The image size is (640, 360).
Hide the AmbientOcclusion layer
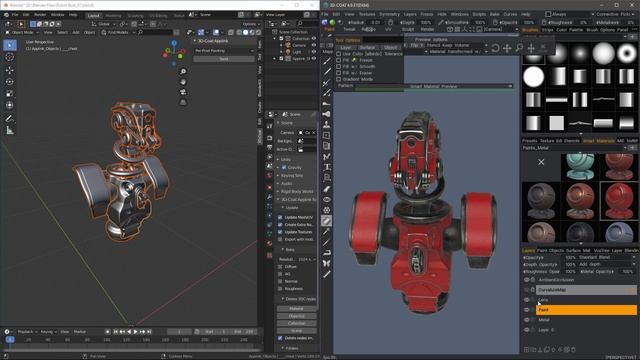pos(527,280)
